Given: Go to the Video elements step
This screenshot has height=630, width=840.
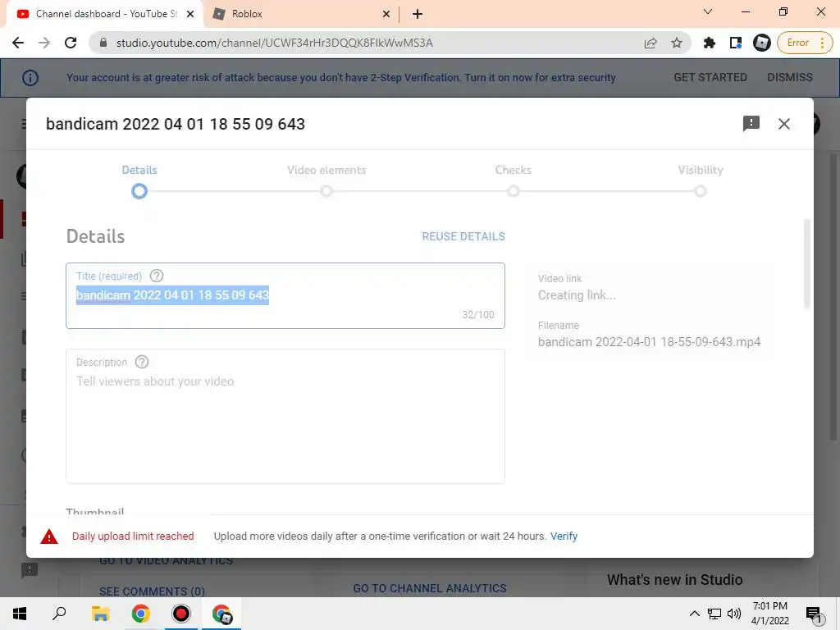Looking at the screenshot, I should (x=326, y=180).
